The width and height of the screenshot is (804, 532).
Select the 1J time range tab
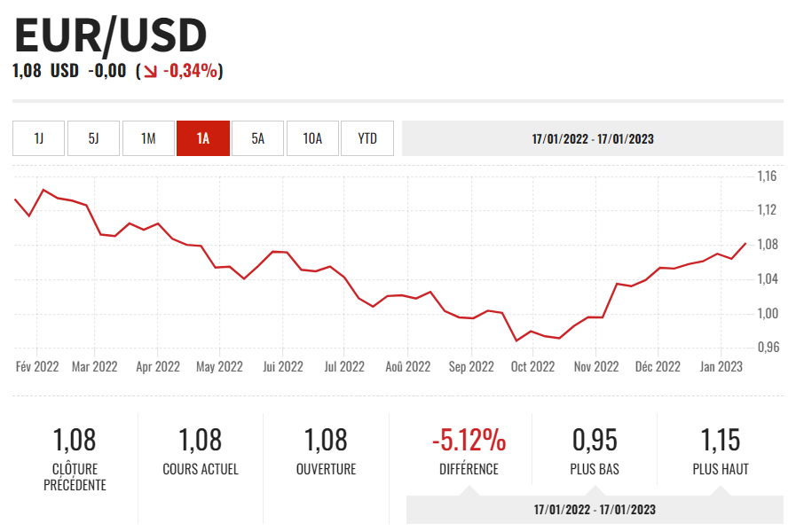point(39,138)
